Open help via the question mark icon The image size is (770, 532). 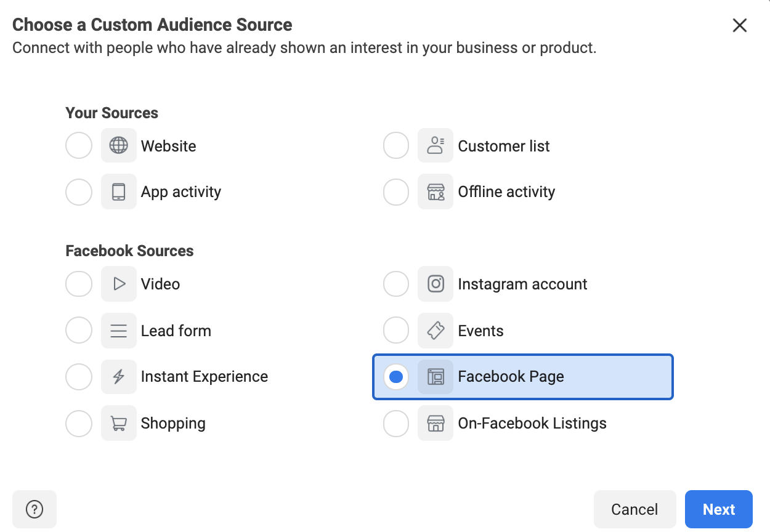click(x=34, y=509)
